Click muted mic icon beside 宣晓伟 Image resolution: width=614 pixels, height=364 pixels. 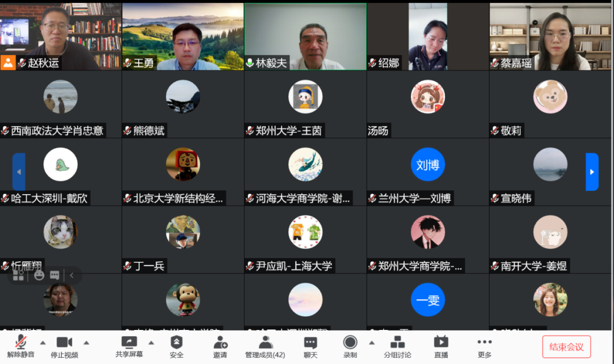(495, 198)
